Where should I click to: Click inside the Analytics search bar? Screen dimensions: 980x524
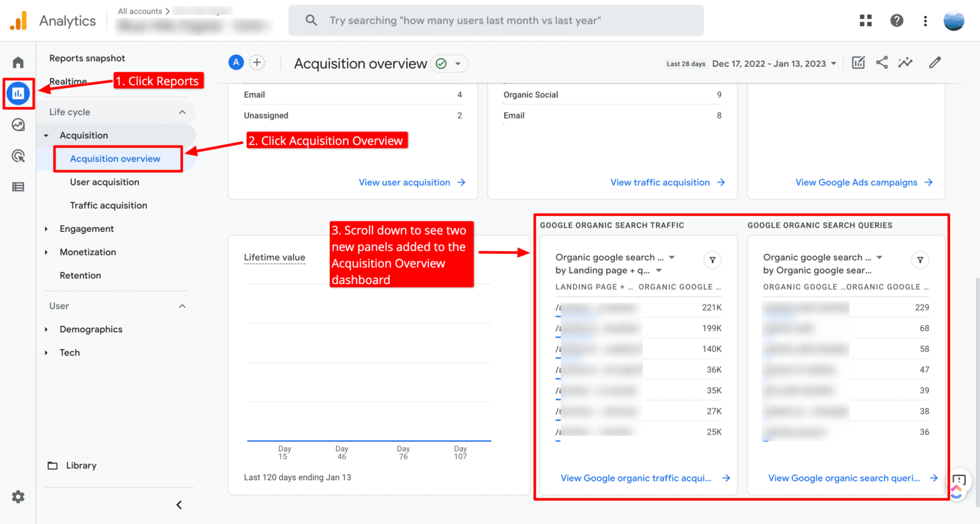496,20
